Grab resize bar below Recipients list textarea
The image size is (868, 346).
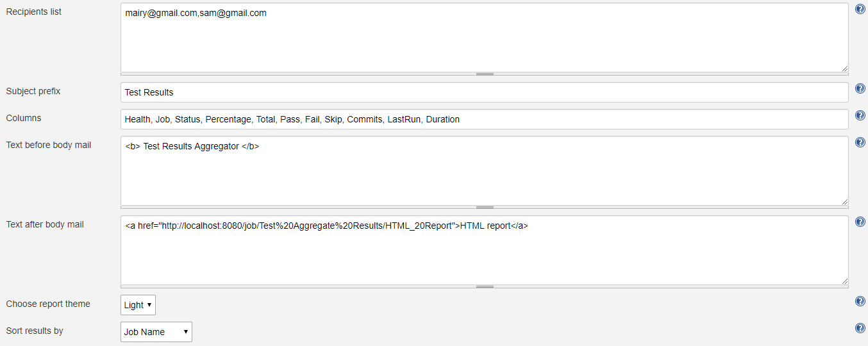(x=485, y=74)
